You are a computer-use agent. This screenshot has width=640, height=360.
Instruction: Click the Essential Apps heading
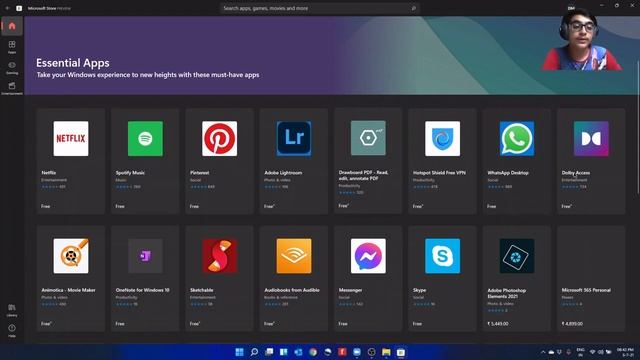click(73, 63)
